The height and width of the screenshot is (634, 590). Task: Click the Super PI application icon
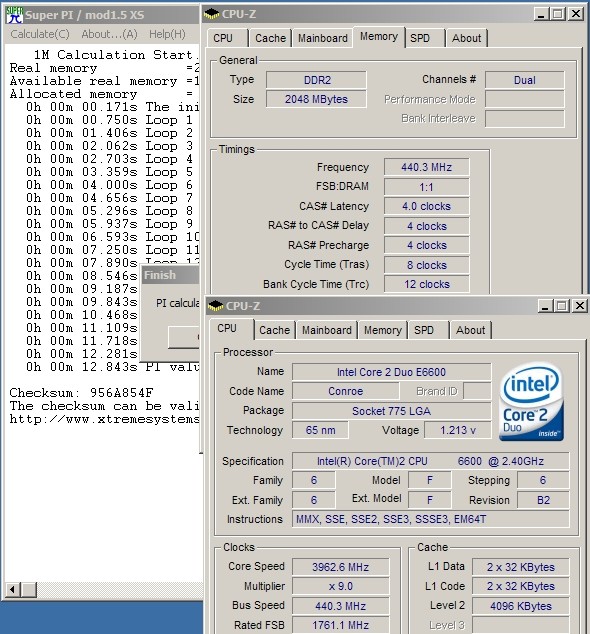(x=14, y=15)
